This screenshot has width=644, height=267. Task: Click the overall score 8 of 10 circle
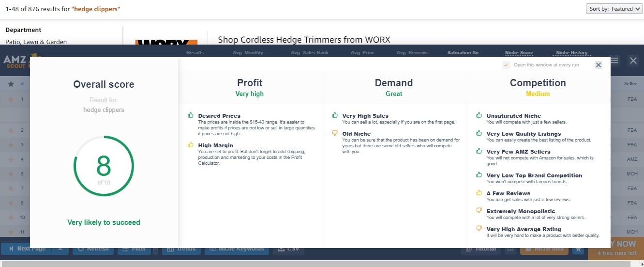click(104, 166)
